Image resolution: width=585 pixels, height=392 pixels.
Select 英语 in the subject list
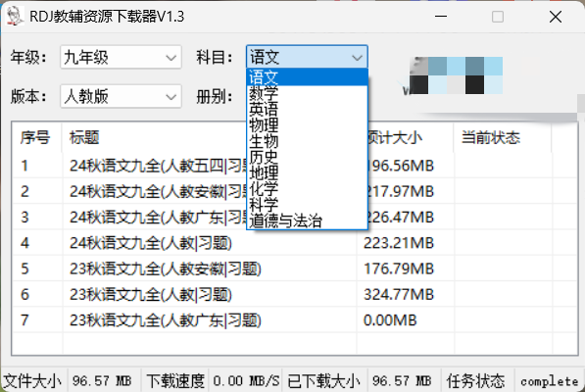pyautogui.click(x=307, y=110)
